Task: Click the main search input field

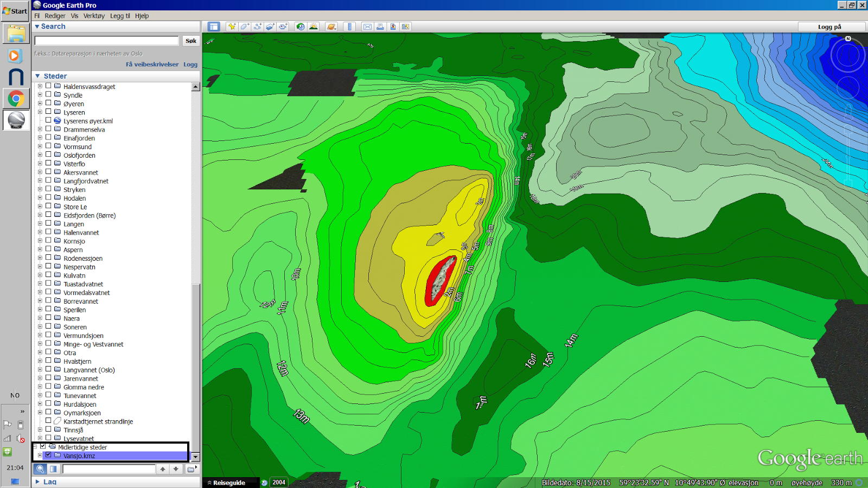Action: click(107, 41)
